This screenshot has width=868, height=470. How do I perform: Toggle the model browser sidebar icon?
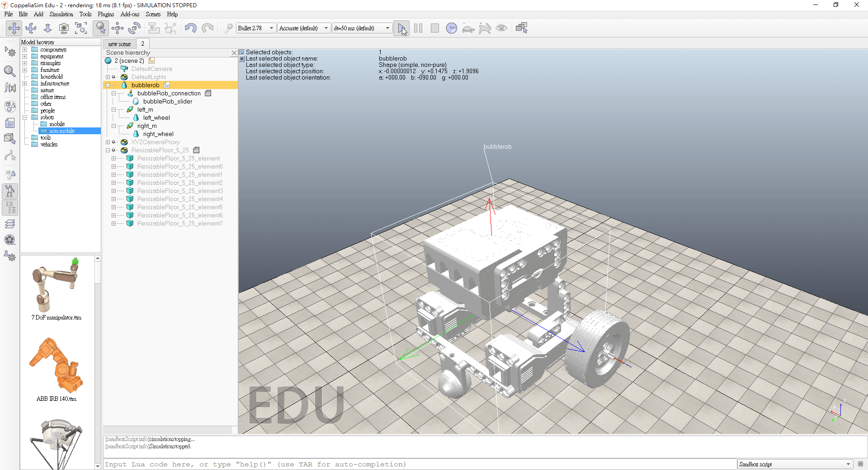10,192
